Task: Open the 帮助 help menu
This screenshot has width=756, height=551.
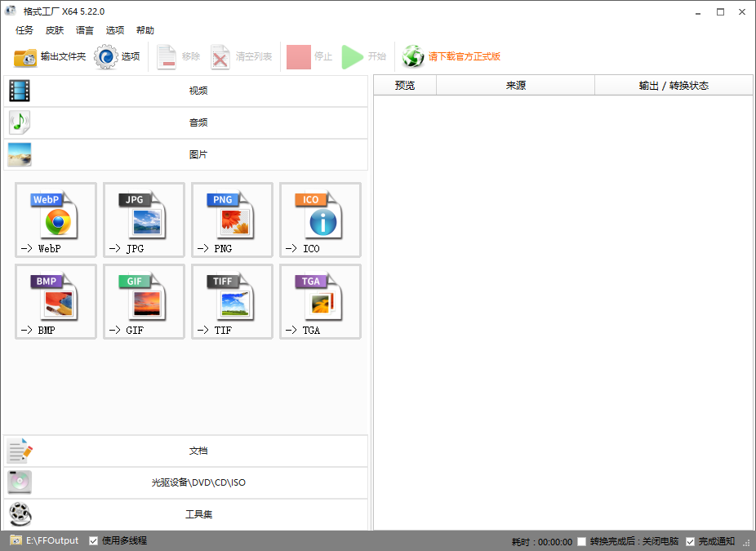Action: coord(145,30)
